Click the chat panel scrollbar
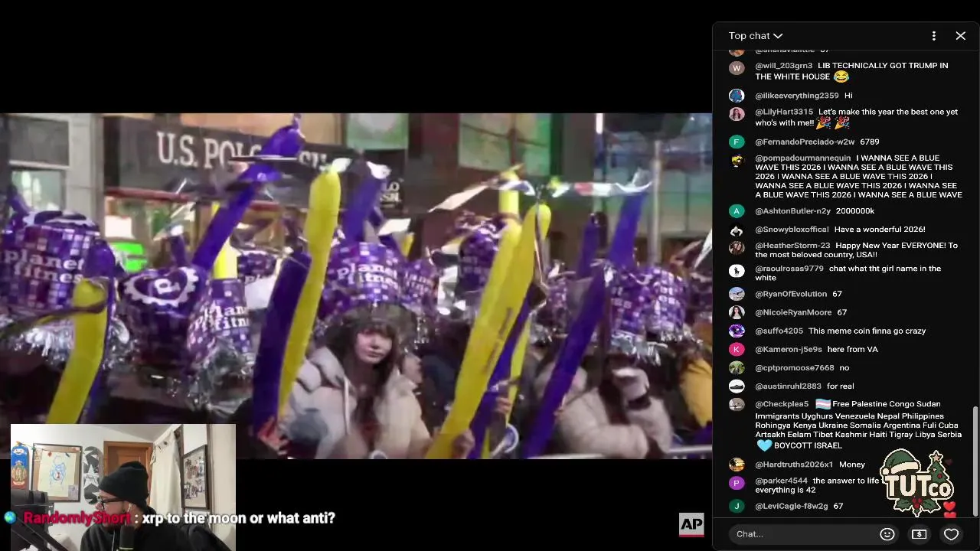This screenshot has width=980, height=551. [x=975, y=461]
